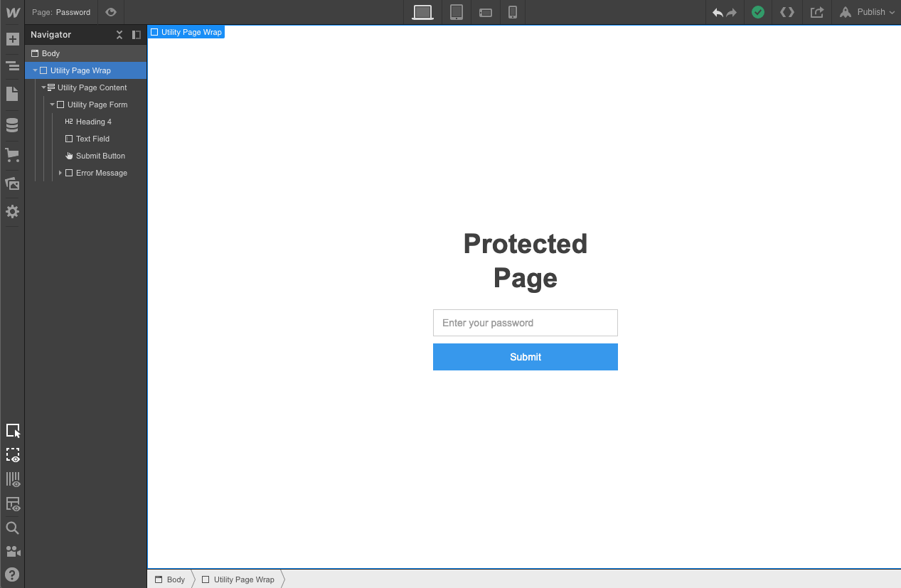Viewport: 901px width, 588px height.
Task: Click the password text field on canvas
Action: point(526,323)
